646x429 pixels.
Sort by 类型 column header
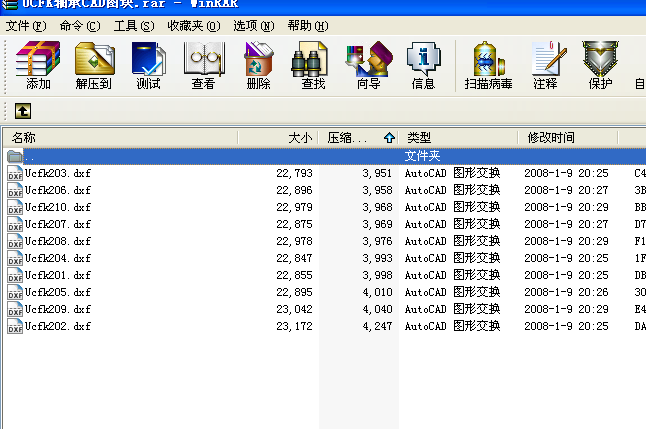click(458, 138)
